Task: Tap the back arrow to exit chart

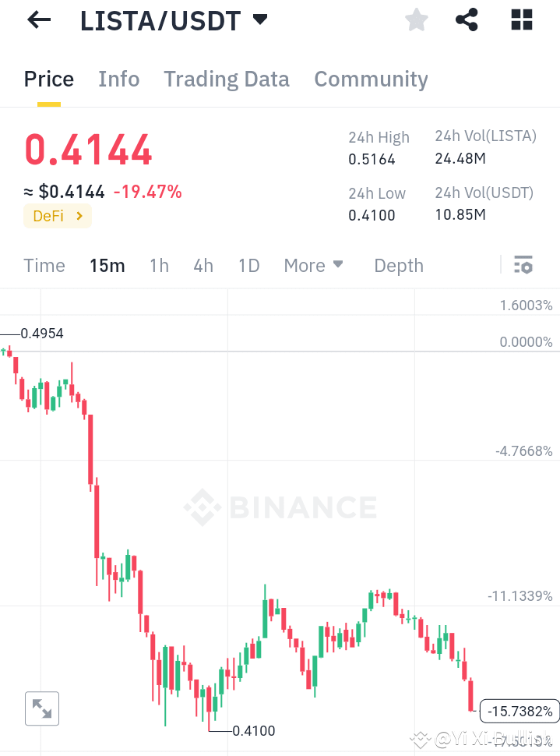Action: point(37,19)
